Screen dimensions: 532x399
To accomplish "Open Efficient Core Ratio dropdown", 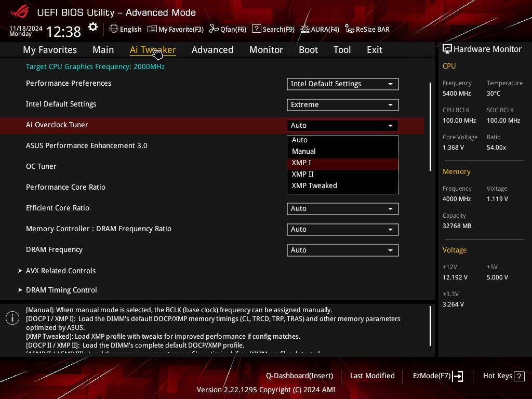I will click(343, 209).
